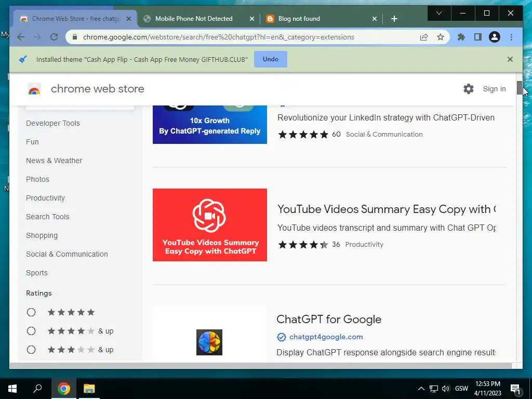The image size is (532, 399).
Task: Bookmark this page with the star icon
Action: [441, 37]
